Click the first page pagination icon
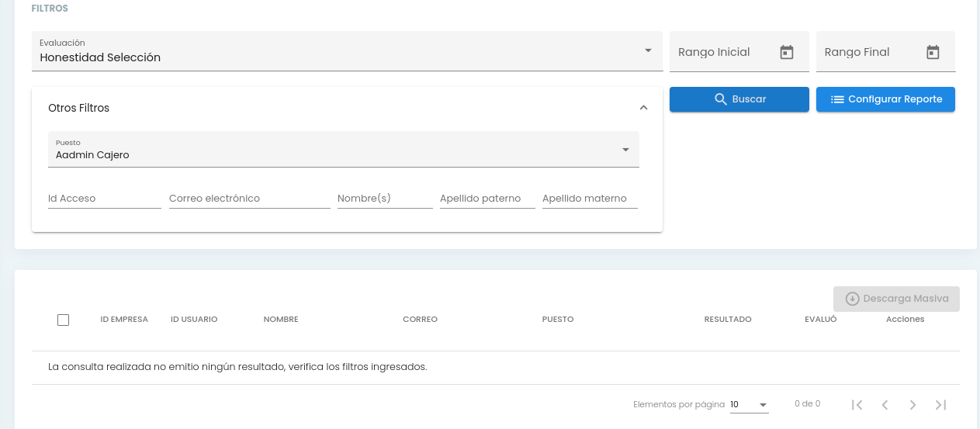Screen dimensions: 980x429 857,405
